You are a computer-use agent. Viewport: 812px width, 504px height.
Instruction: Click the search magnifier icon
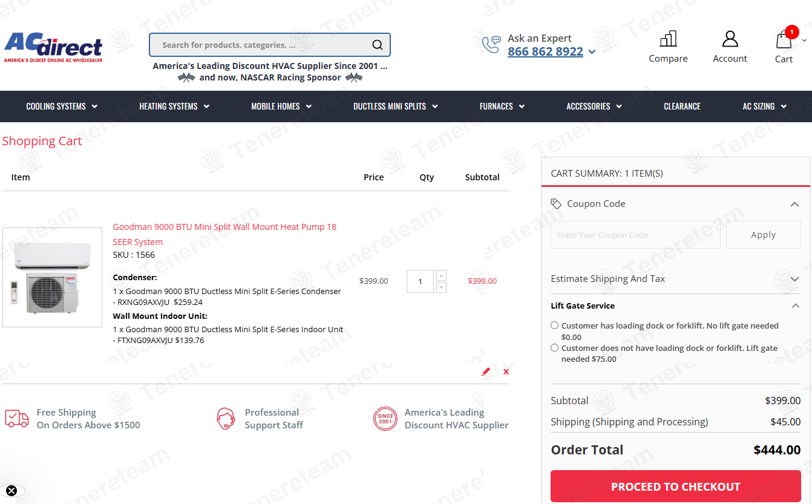[x=377, y=45]
